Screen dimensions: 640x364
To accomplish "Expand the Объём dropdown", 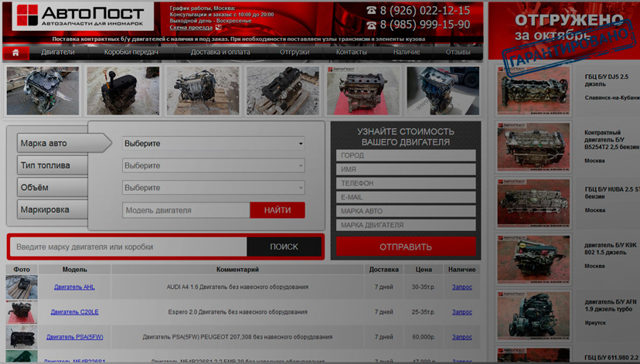I will click(x=213, y=188).
